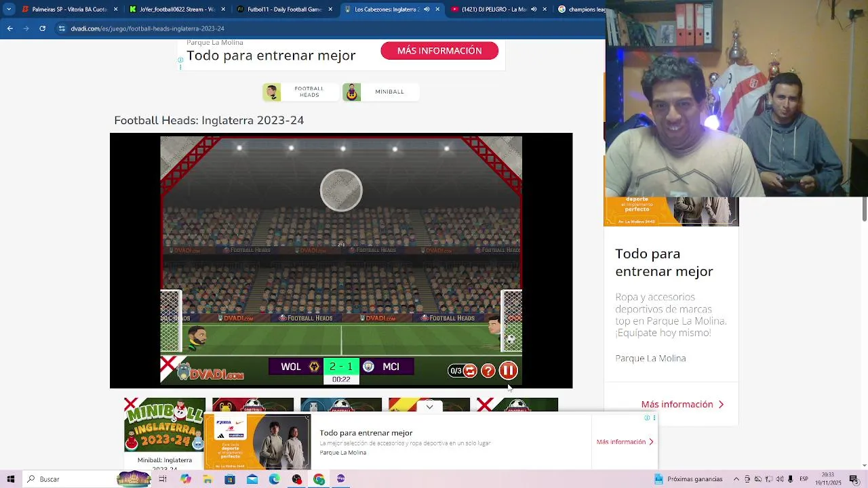Open Copilot from the taskbar
The width and height of the screenshot is (868, 488).
pyautogui.click(x=186, y=479)
